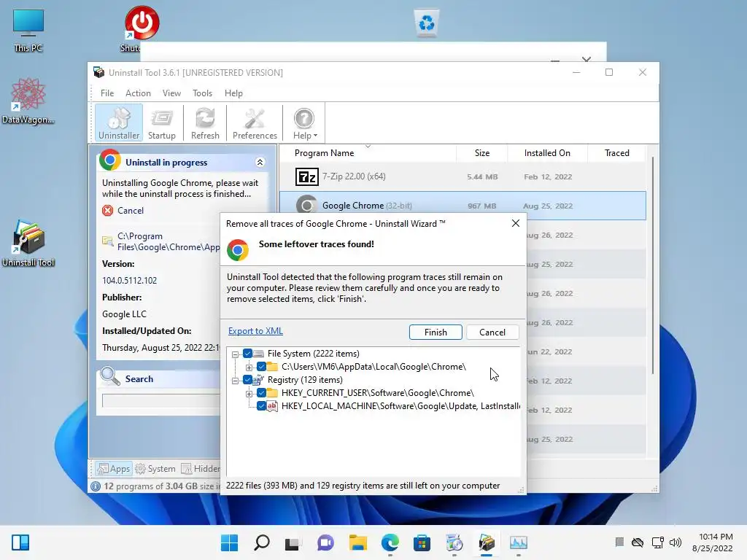Open Microsoft Store from the taskbar
747x560 pixels.
point(422,542)
